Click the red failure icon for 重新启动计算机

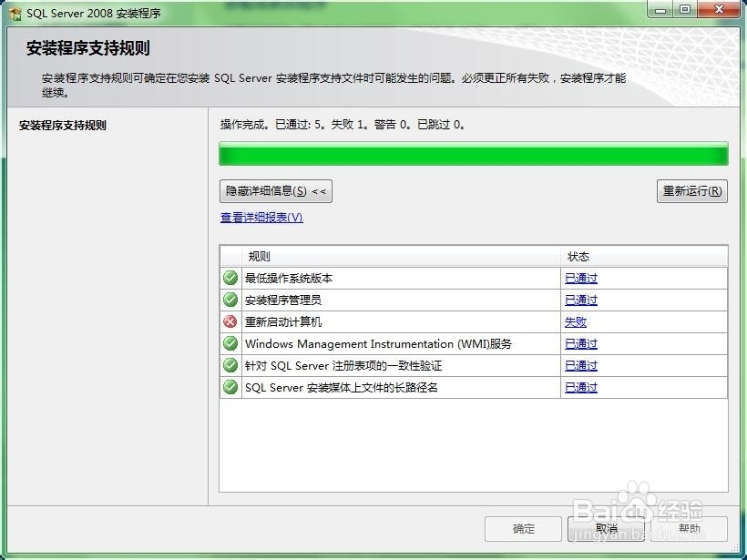[x=230, y=321]
